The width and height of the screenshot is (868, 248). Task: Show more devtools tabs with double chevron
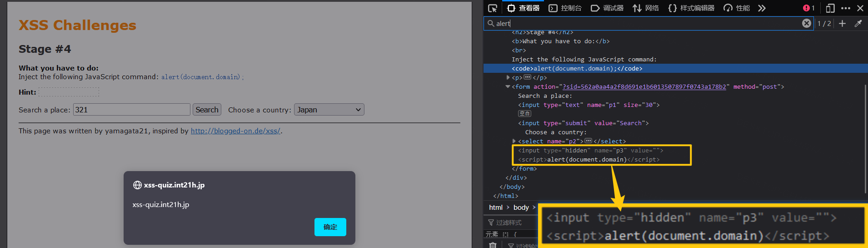762,8
